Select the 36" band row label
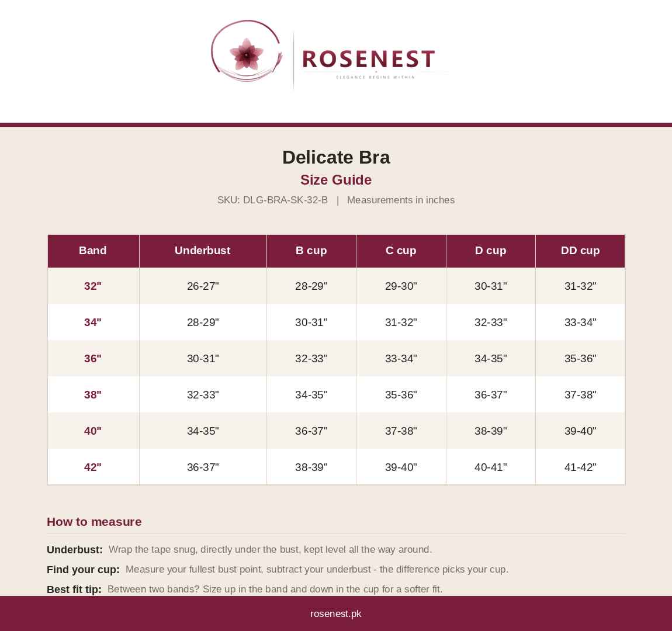The height and width of the screenshot is (631, 672). [93, 358]
